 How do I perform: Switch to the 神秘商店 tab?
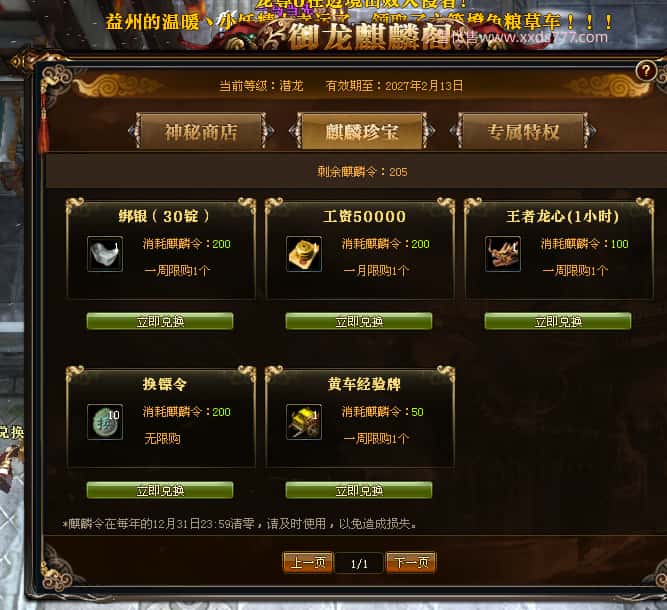coord(201,131)
